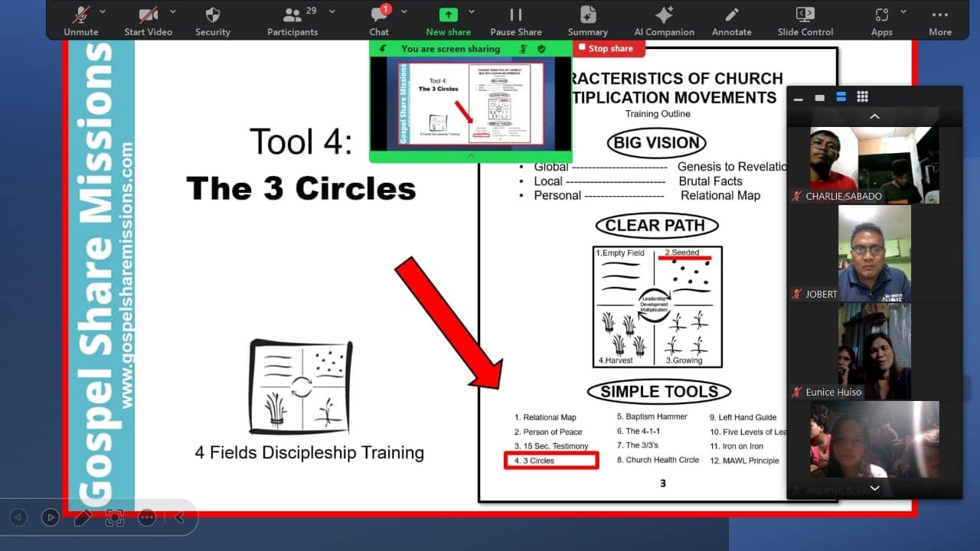Open the Chat panel
Screen dimensions: 980x551
pyautogui.click(x=379, y=21)
